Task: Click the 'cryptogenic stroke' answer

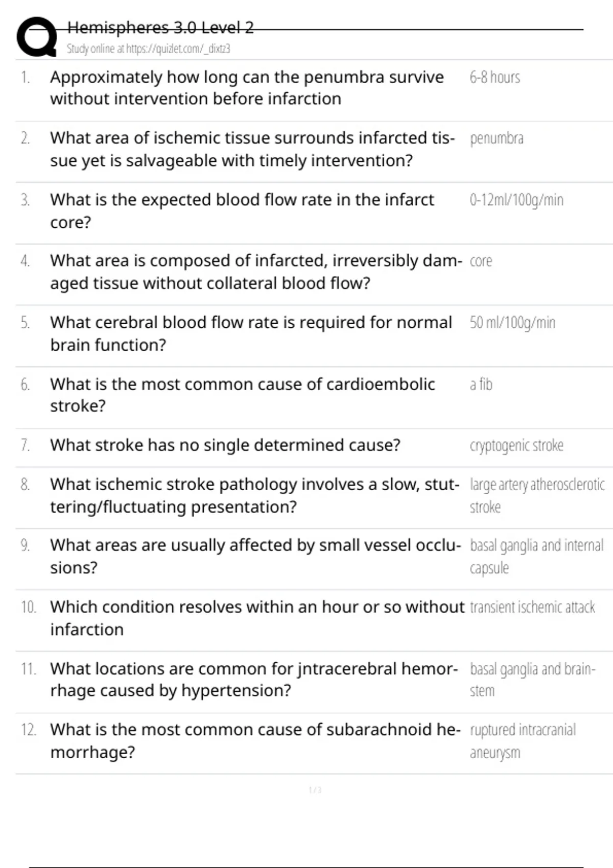Action: coord(516,445)
